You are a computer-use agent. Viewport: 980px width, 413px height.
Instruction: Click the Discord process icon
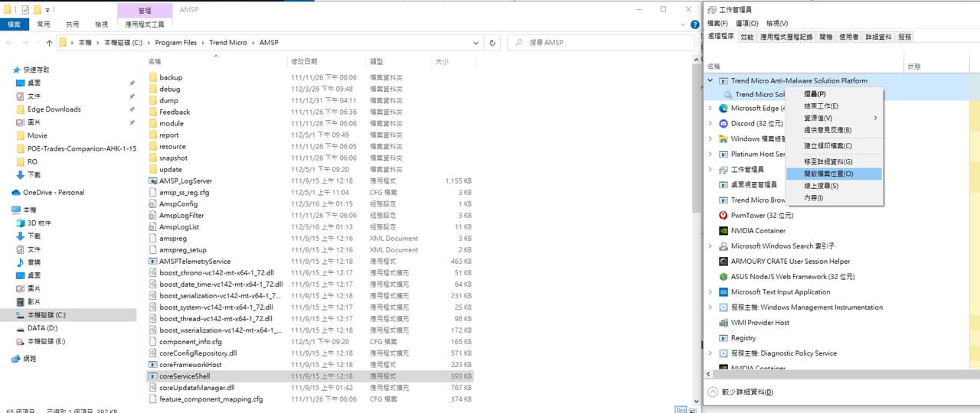723,123
